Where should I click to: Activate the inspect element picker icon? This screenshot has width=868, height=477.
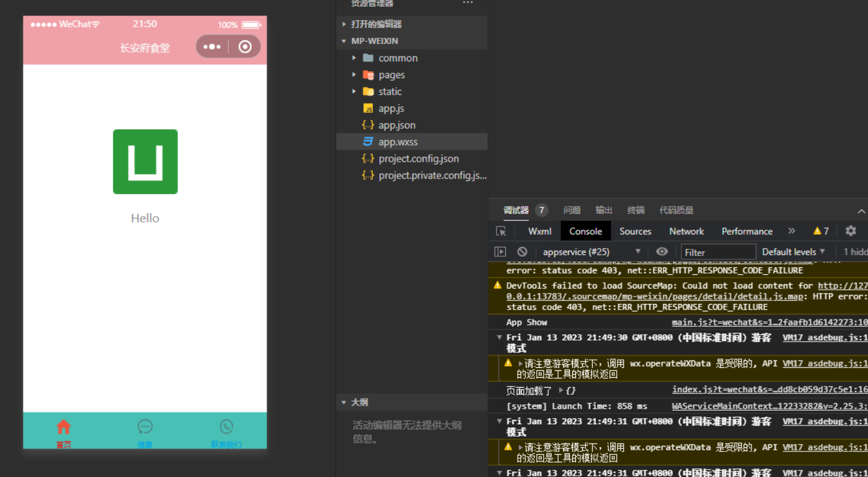(x=501, y=231)
